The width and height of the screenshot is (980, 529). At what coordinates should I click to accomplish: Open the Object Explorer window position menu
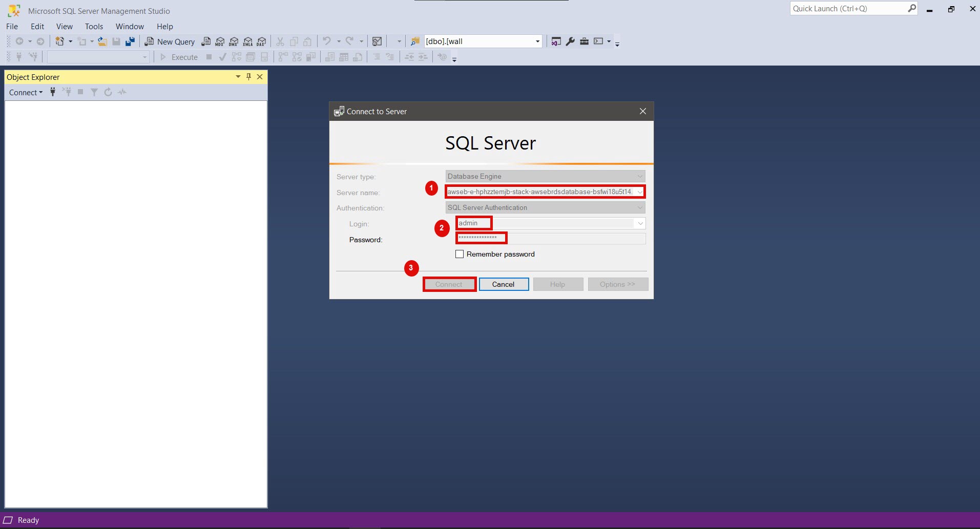click(238, 77)
